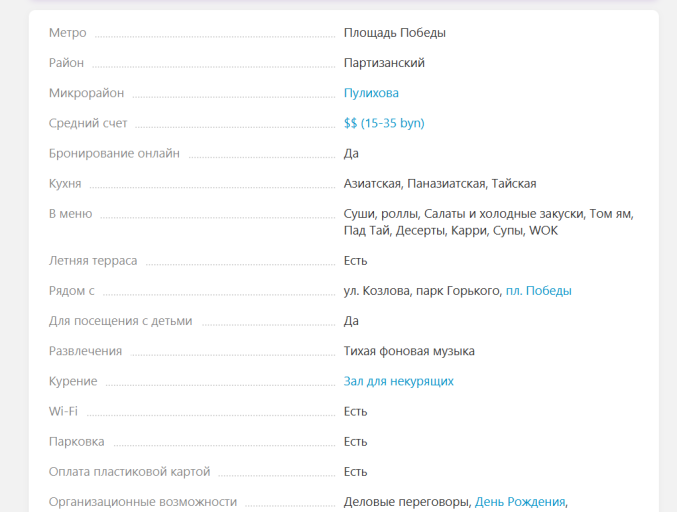The image size is (677, 512).
Task: Click the Район label
Action: (66, 63)
